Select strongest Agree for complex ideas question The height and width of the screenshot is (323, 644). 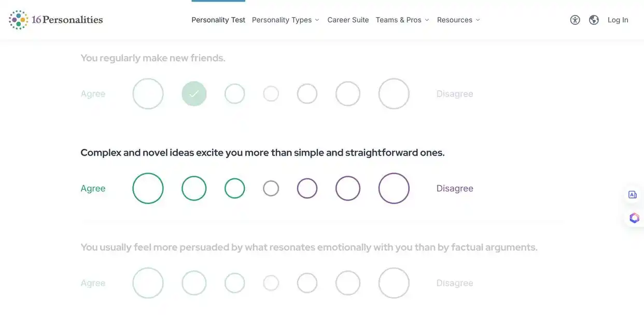[x=148, y=188]
